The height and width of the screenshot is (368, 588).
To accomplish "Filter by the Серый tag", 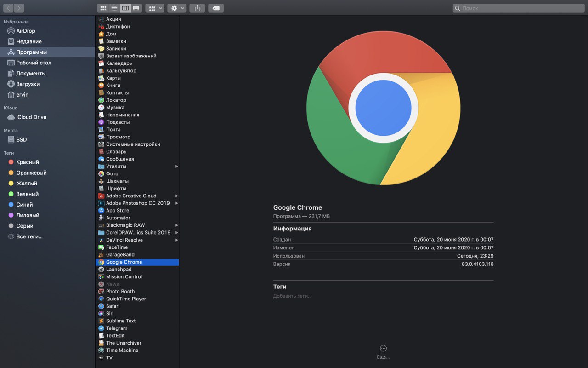I will pyautogui.click(x=47, y=225).
